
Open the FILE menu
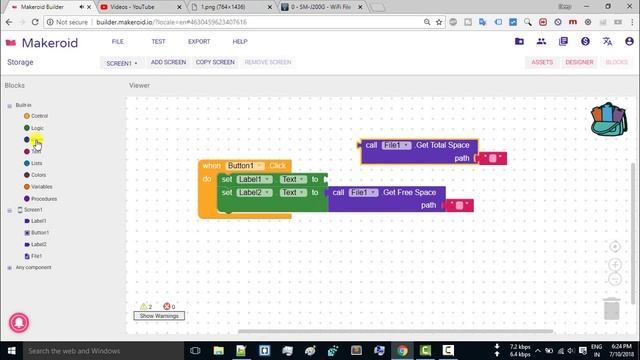coord(118,42)
